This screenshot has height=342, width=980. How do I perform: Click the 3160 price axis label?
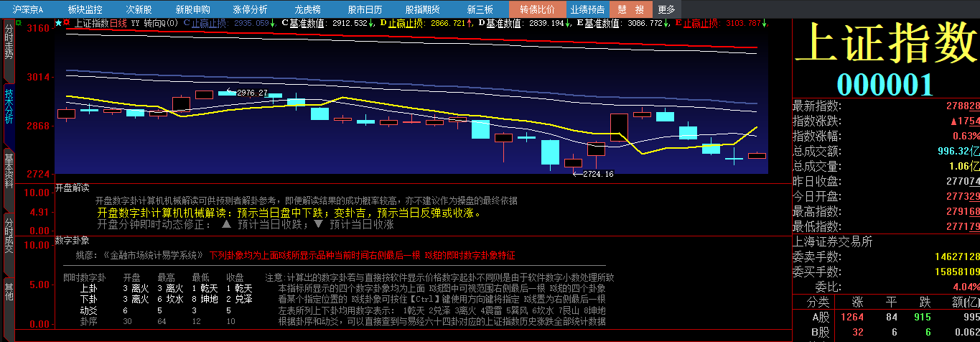tap(37, 28)
